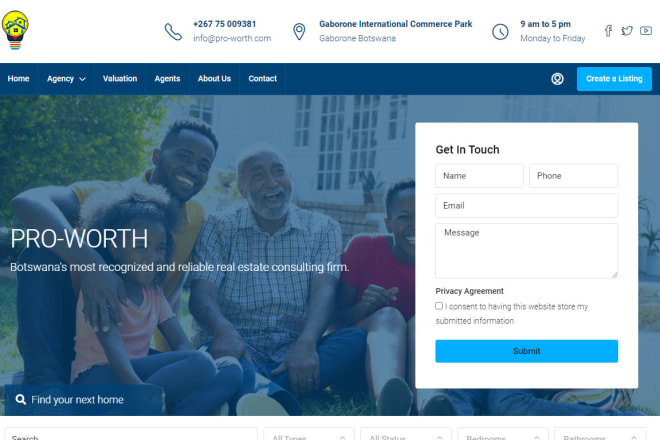This screenshot has width=660, height=440.
Task: Click the +267 75 009381 phone number
Action: [224, 24]
